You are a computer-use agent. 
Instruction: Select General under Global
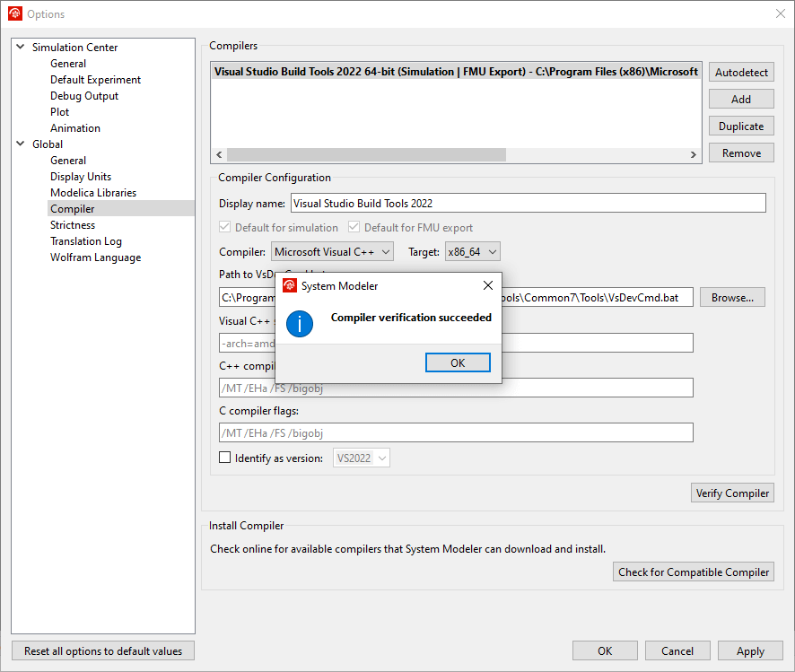pos(68,161)
